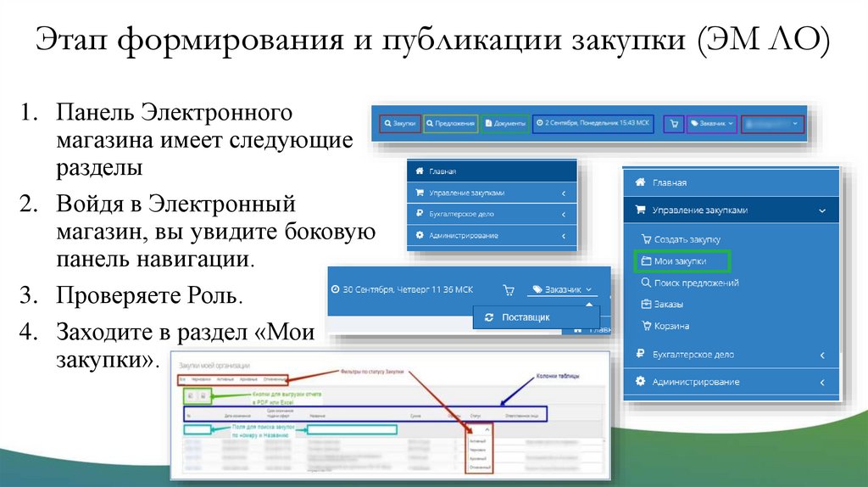This screenshot has width=868, height=487.
Task: Click ruble icon of Бухгалтерское дело, expanded sidebar
Action: click(641, 354)
